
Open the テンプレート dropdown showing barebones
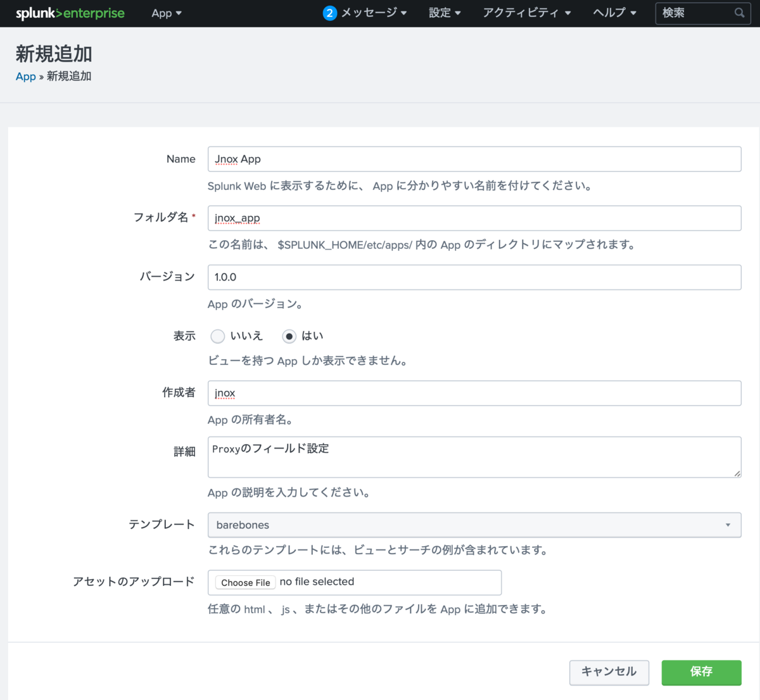pos(474,525)
